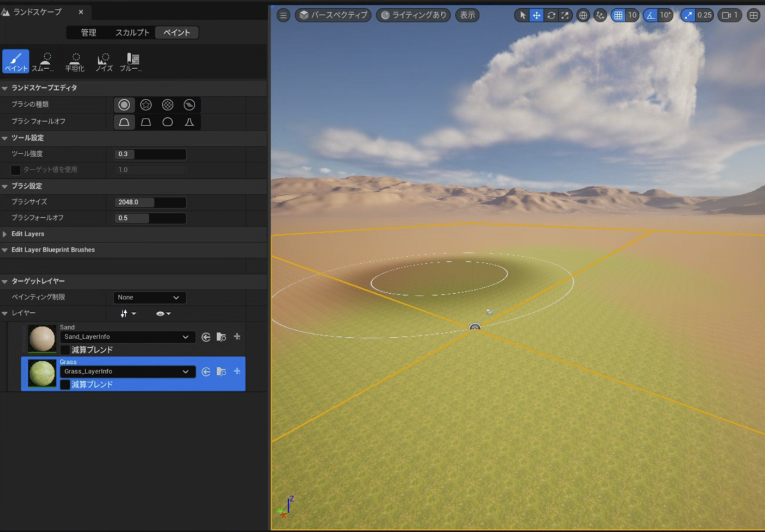
Task: Collapse the ツール設定 section
Action: (5, 138)
